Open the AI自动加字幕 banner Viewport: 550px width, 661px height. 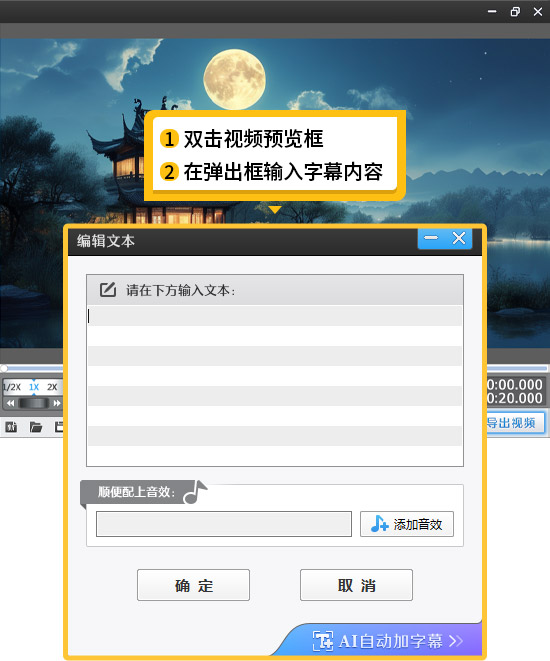387,641
